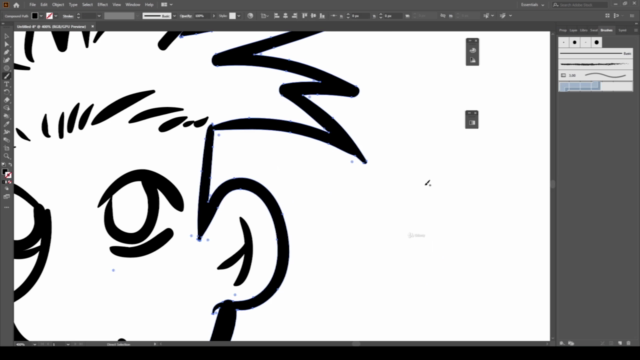Open the Type menu
This screenshot has height=360, width=640.
coord(73,5)
